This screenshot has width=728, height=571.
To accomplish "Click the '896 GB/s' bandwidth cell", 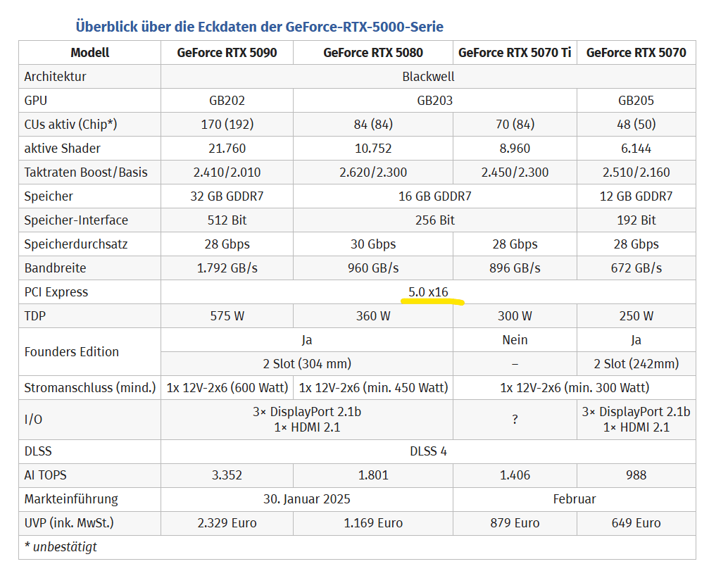I will click(x=515, y=268).
